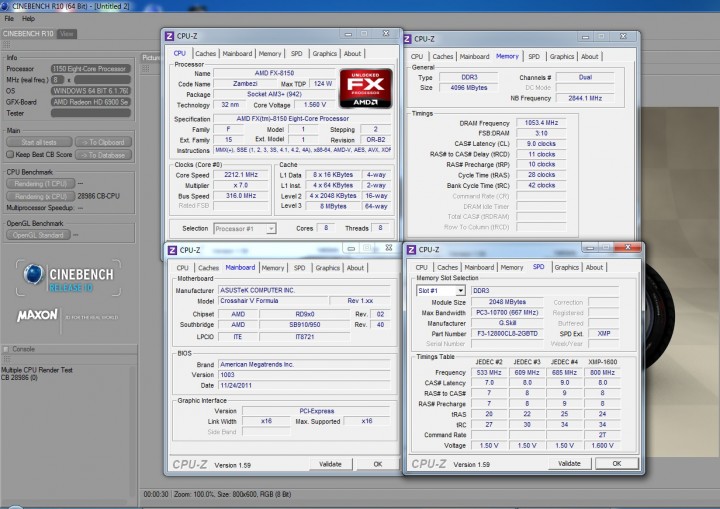Select the About tab in the Mainboard window
Viewport: 720px width, 509px height.
click(355, 268)
